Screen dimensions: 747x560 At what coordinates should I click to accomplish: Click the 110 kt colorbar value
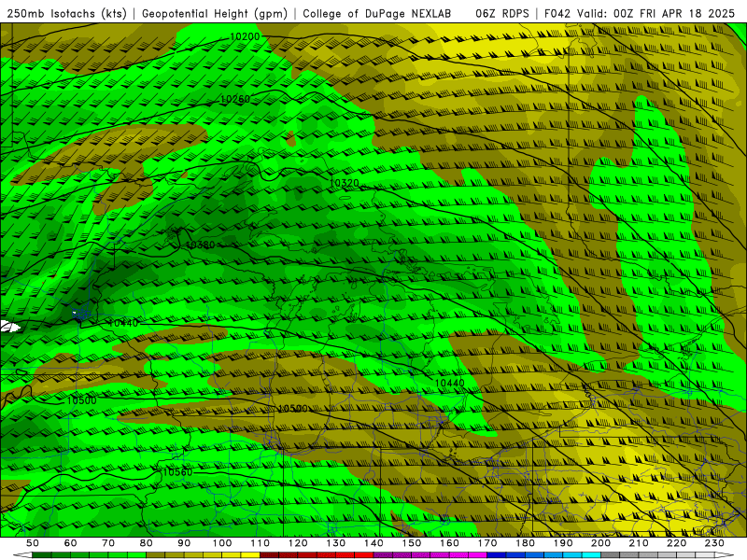[261, 543]
